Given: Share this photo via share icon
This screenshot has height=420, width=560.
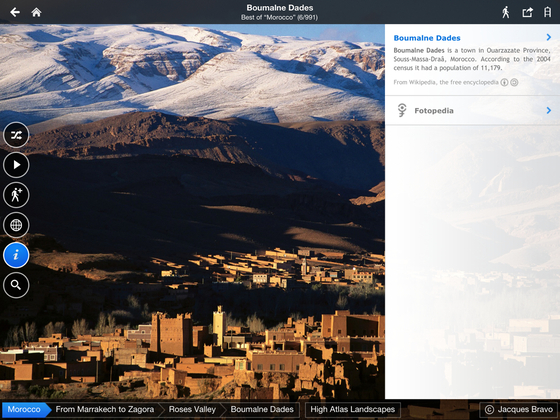Looking at the screenshot, I should pos(528,12).
